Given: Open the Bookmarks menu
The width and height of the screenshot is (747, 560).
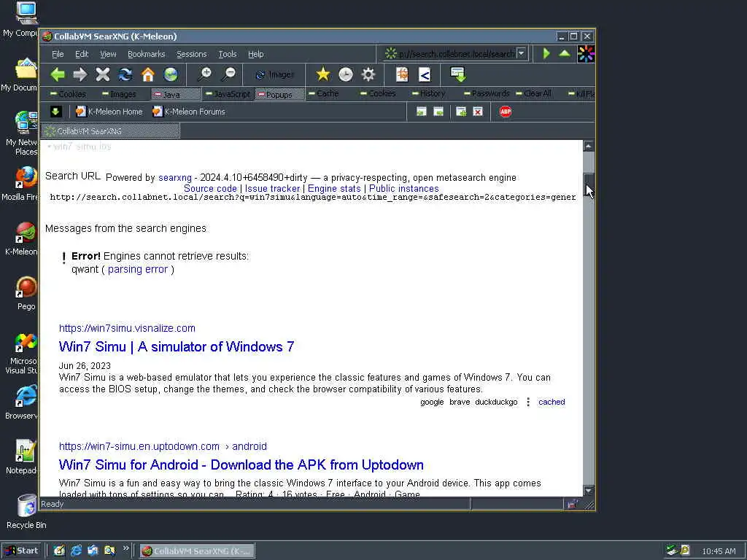Looking at the screenshot, I should 146,54.
